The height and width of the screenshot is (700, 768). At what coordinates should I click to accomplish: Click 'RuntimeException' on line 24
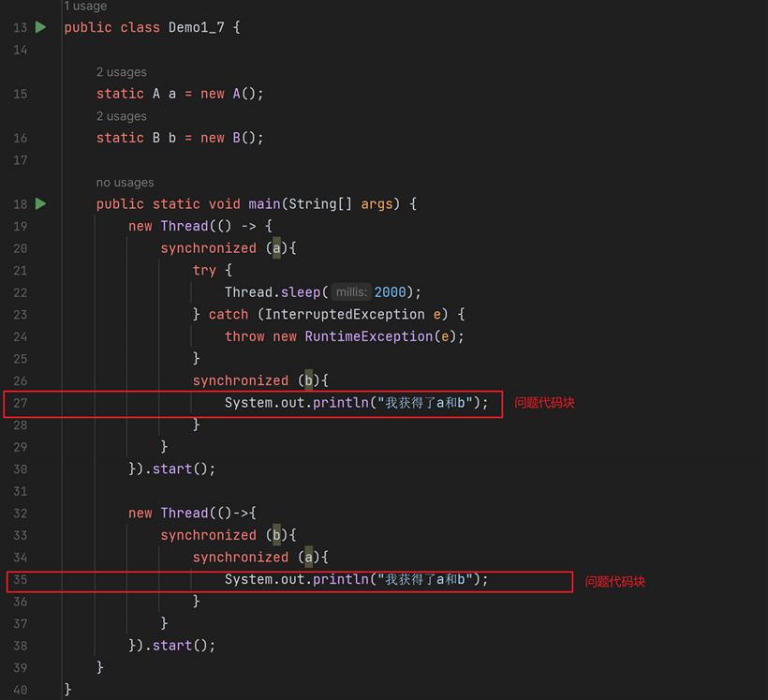(x=369, y=336)
